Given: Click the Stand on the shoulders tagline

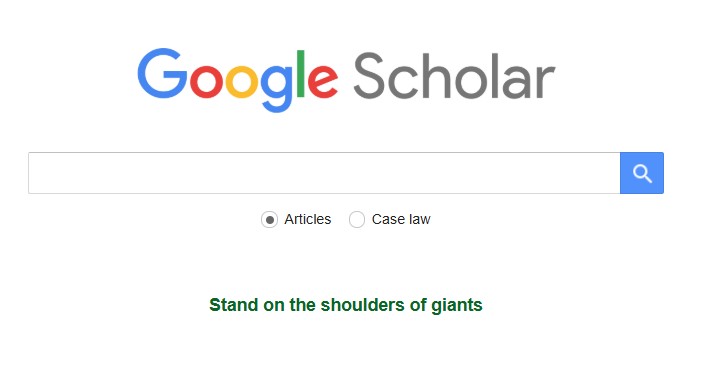Looking at the screenshot, I should point(346,305).
